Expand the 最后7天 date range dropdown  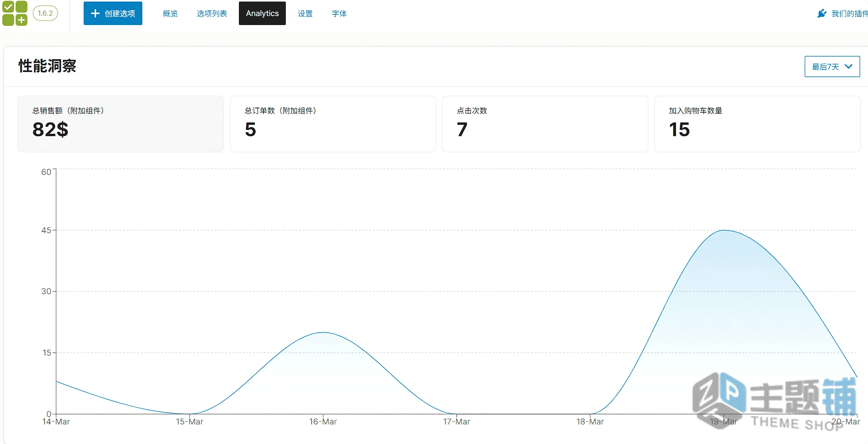click(832, 67)
